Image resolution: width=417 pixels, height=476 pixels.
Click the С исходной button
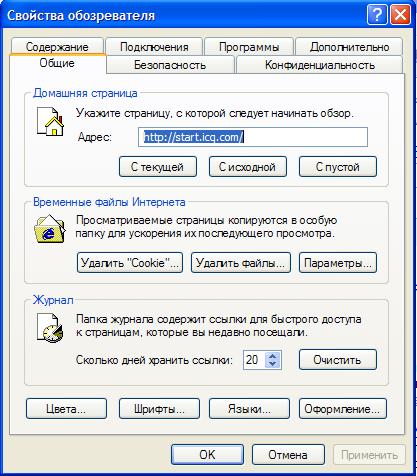tap(248, 167)
